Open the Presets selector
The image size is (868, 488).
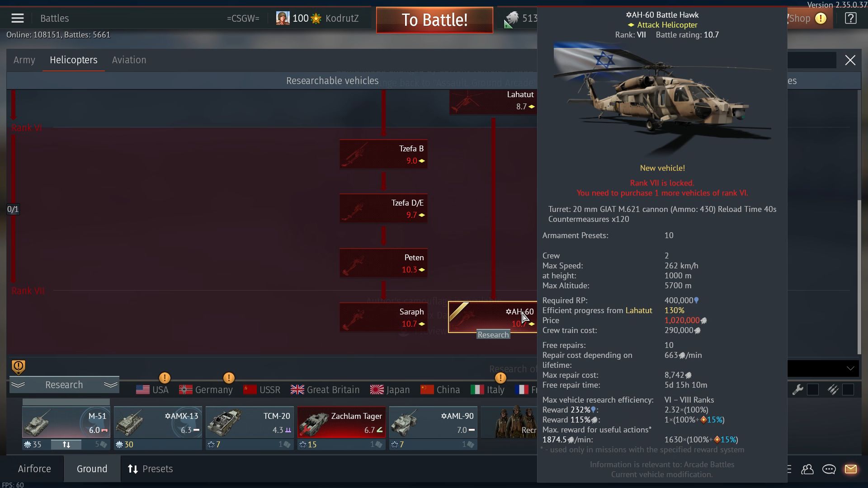[151, 469]
